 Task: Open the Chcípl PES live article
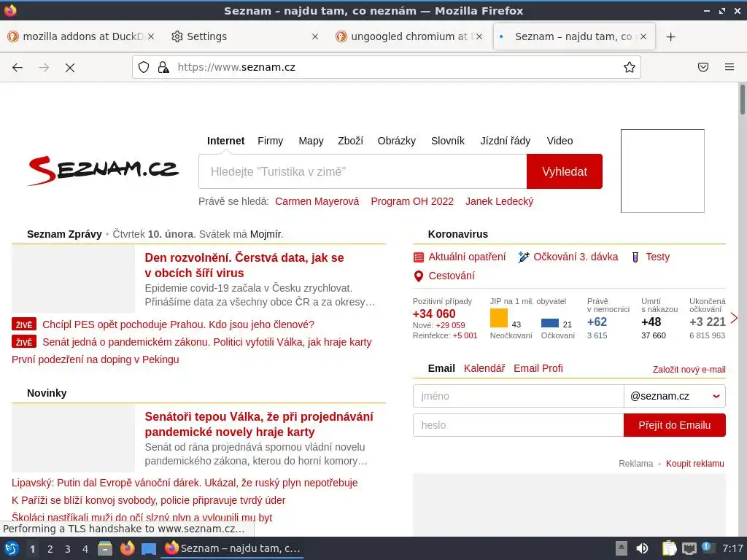coord(178,324)
